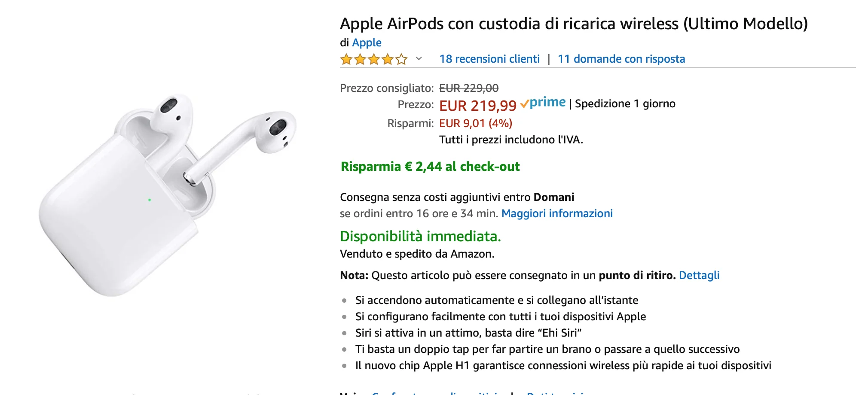Click the third star of the rating

(x=374, y=59)
